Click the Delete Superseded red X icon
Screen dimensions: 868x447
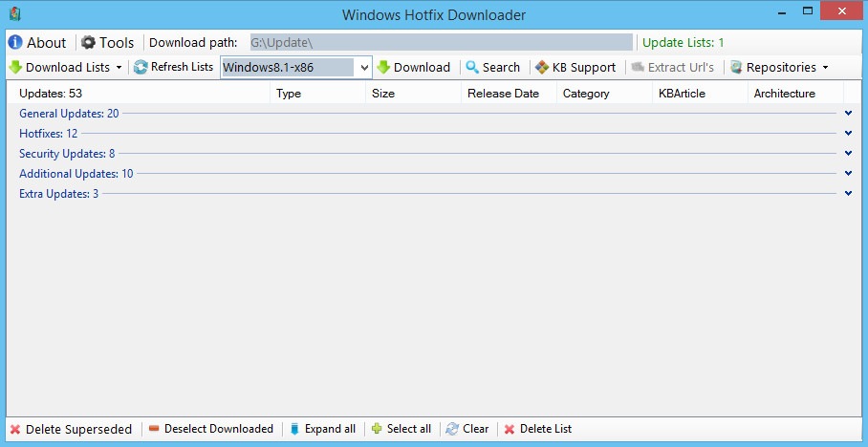click(15, 429)
